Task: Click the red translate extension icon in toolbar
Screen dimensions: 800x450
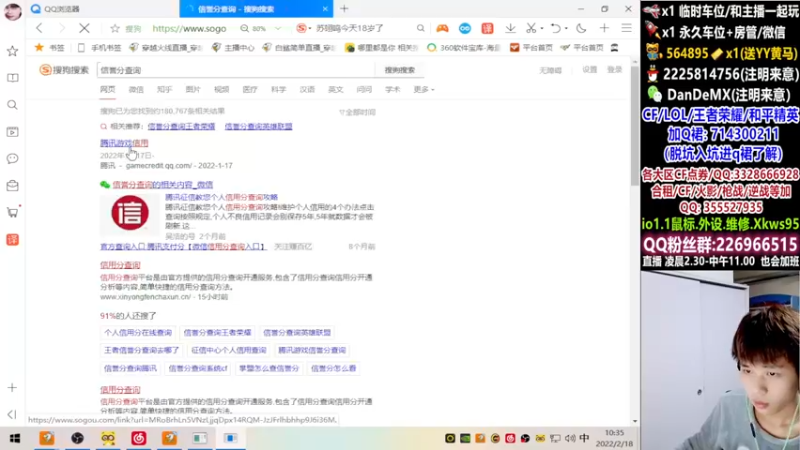Action: [x=487, y=29]
